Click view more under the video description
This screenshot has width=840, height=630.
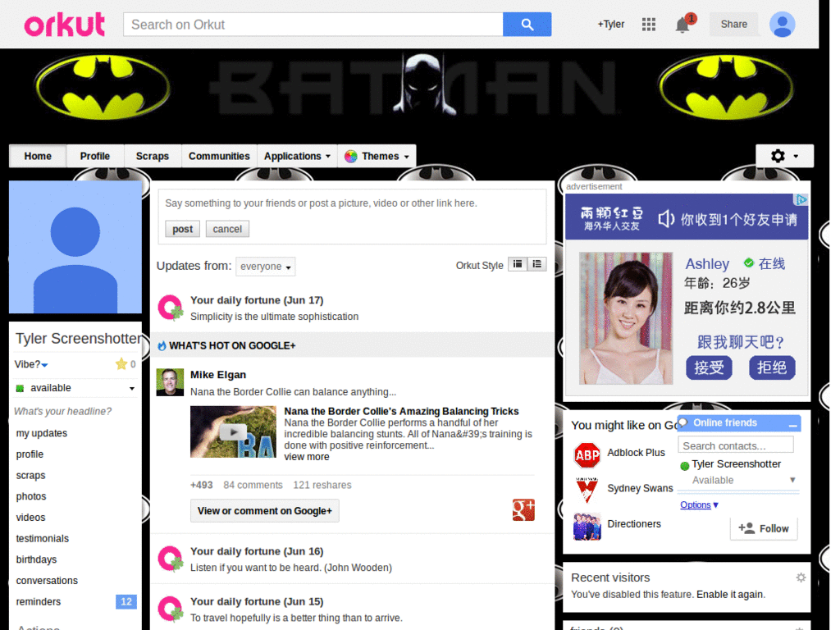pos(307,456)
